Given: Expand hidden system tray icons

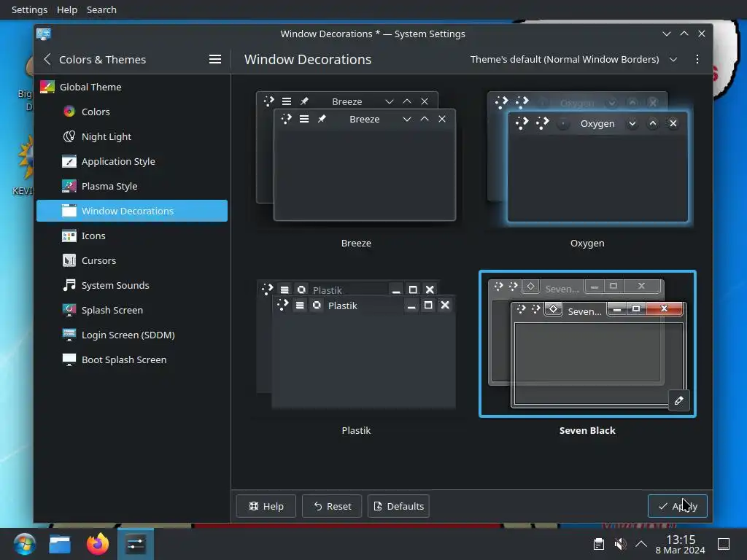Looking at the screenshot, I should 641,544.
